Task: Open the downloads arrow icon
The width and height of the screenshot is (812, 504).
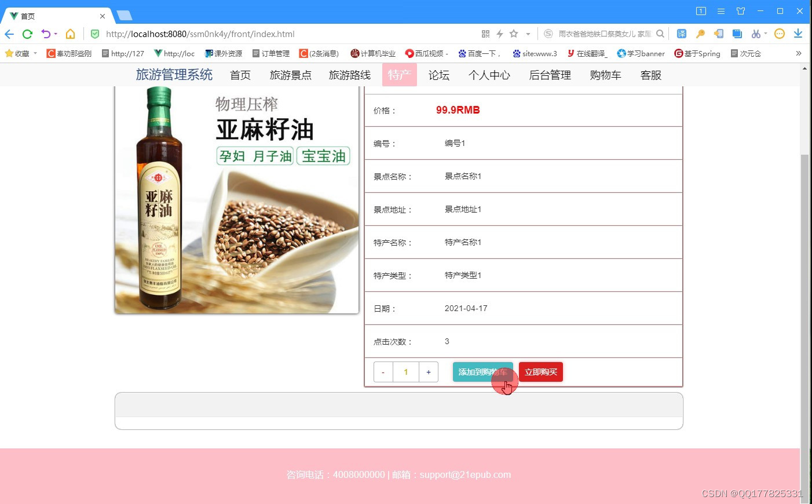Action: (x=798, y=34)
